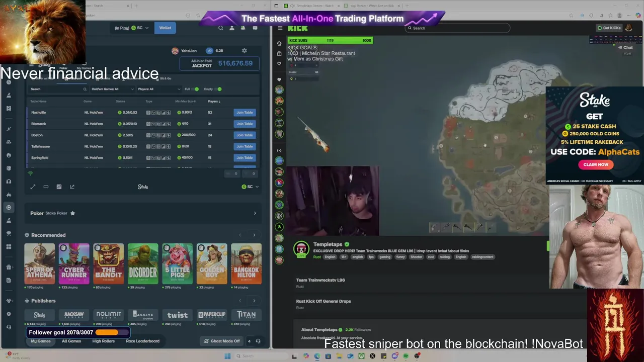
Task: Open the SC currency dropdown below poker lobby
Action: (250, 187)
